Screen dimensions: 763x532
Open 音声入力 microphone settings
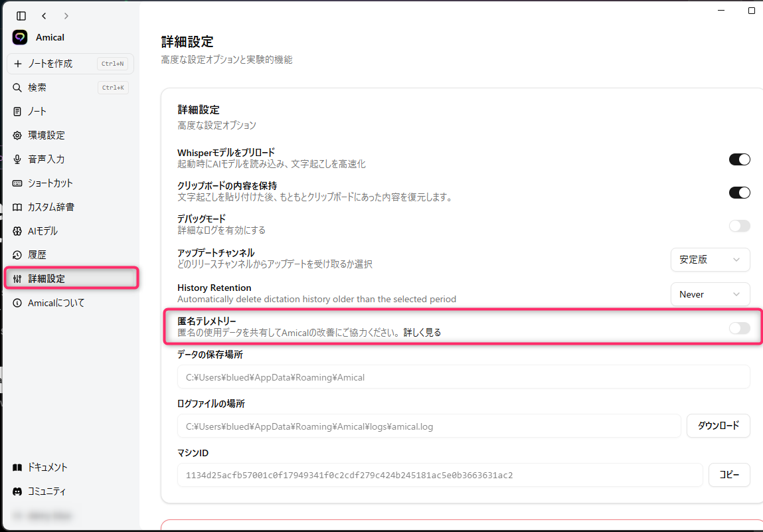coord(46,159)
